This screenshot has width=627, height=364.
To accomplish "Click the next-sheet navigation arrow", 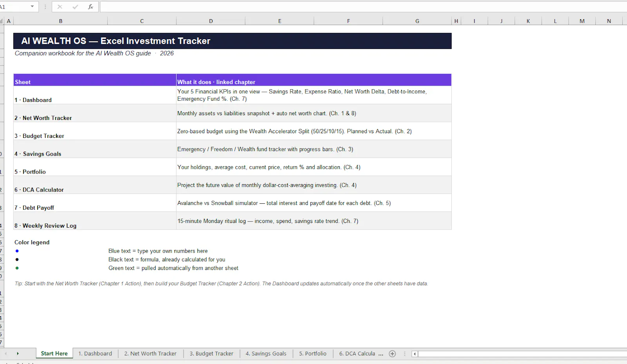I will (18, 354).
